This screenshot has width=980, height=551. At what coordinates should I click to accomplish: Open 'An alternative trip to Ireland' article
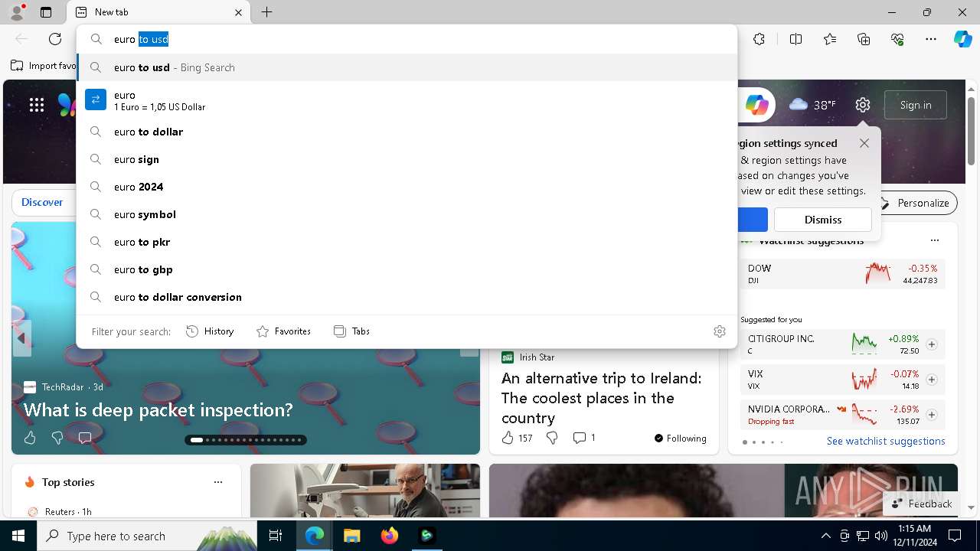[602, 398]
